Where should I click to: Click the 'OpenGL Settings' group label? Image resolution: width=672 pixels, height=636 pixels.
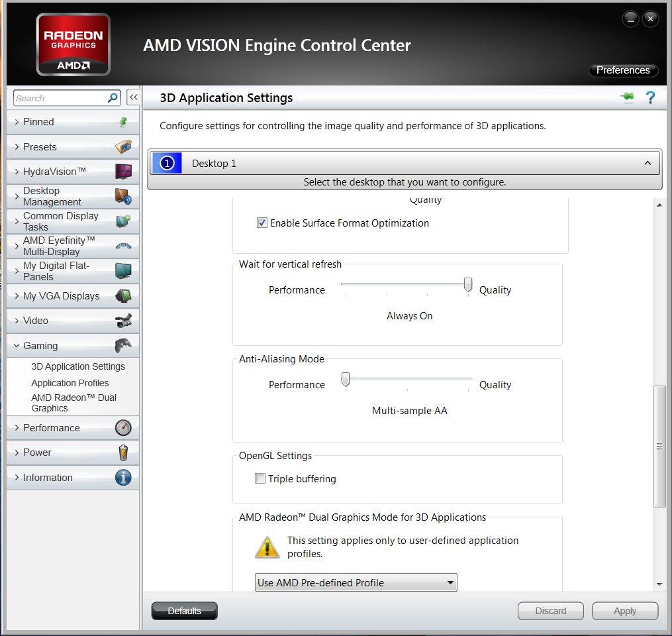tap(275, 455)
